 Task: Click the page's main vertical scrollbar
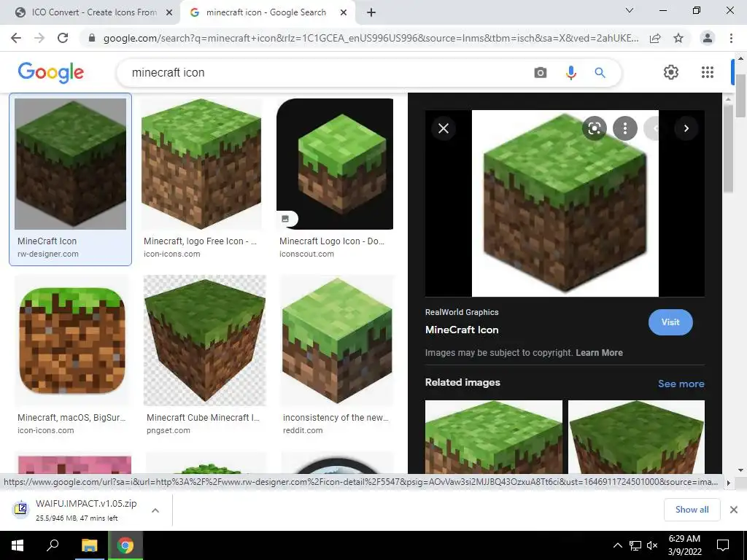(741, 96)
